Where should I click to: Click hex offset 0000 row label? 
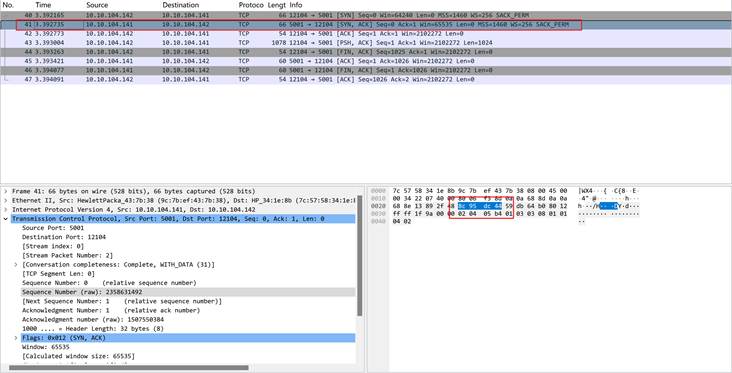coord(379,191)
